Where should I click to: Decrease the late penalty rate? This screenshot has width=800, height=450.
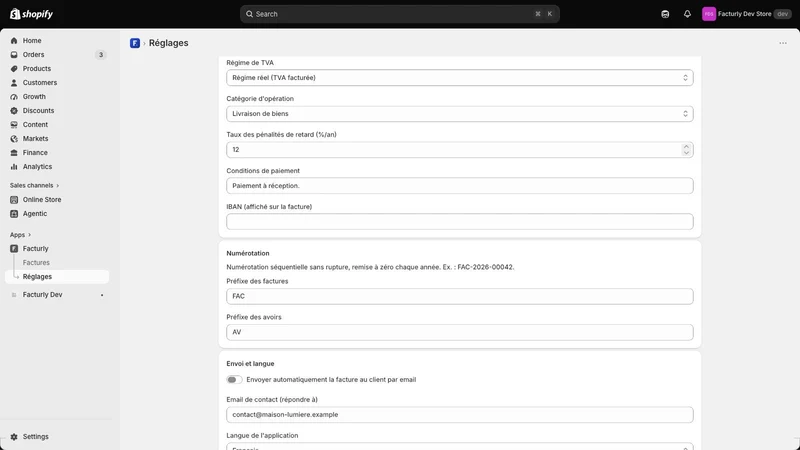click(686, 153)
